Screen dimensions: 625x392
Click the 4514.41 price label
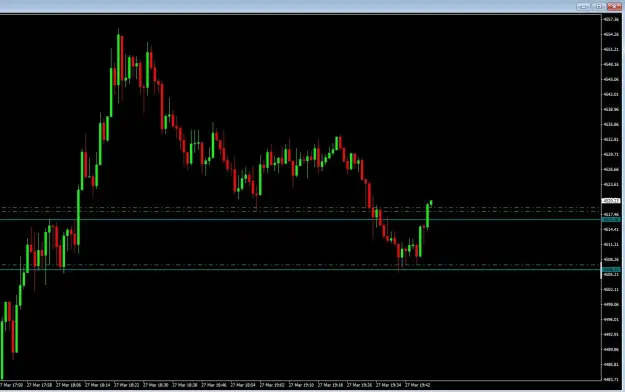tap(611, 230)
